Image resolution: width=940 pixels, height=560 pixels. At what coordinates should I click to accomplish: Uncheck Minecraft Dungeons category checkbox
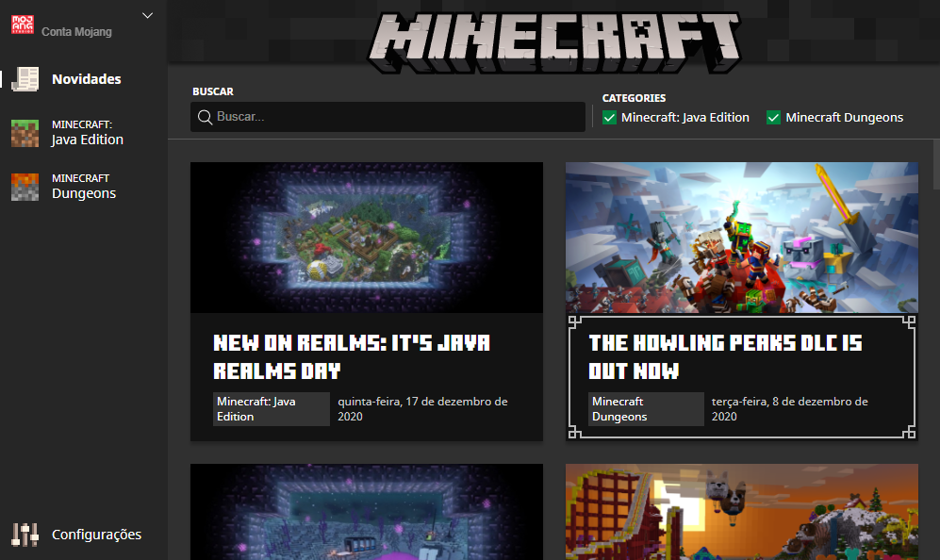pyautogui.click(x=773, y=118)
